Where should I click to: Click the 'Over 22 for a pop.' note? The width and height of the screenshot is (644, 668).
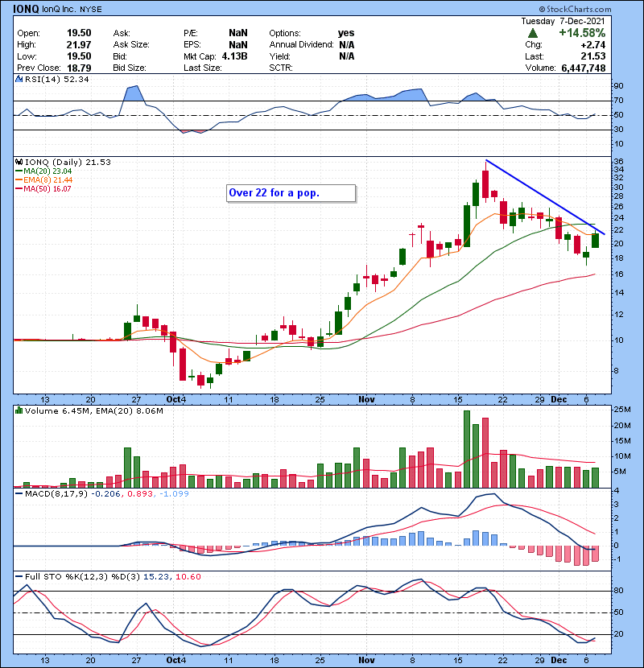[x=291, y=193]
